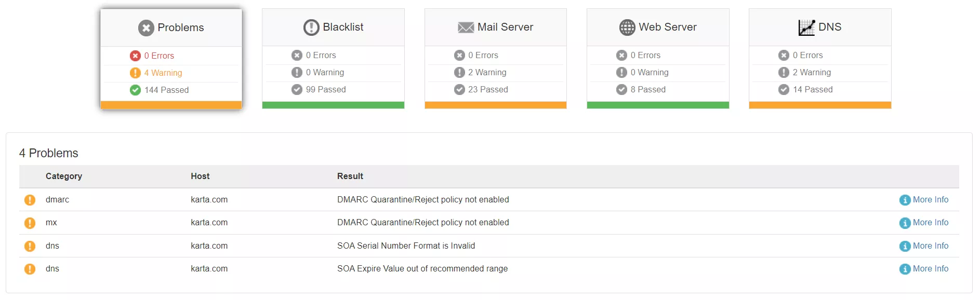
Task: Open the Web Server card
Action: tap(658, 58)
